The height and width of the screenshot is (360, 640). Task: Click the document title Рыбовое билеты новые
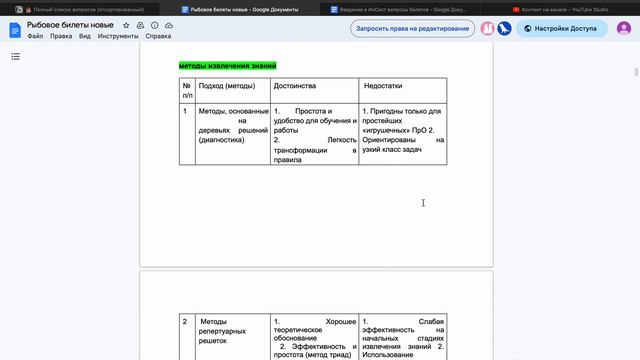pos(70,25)
